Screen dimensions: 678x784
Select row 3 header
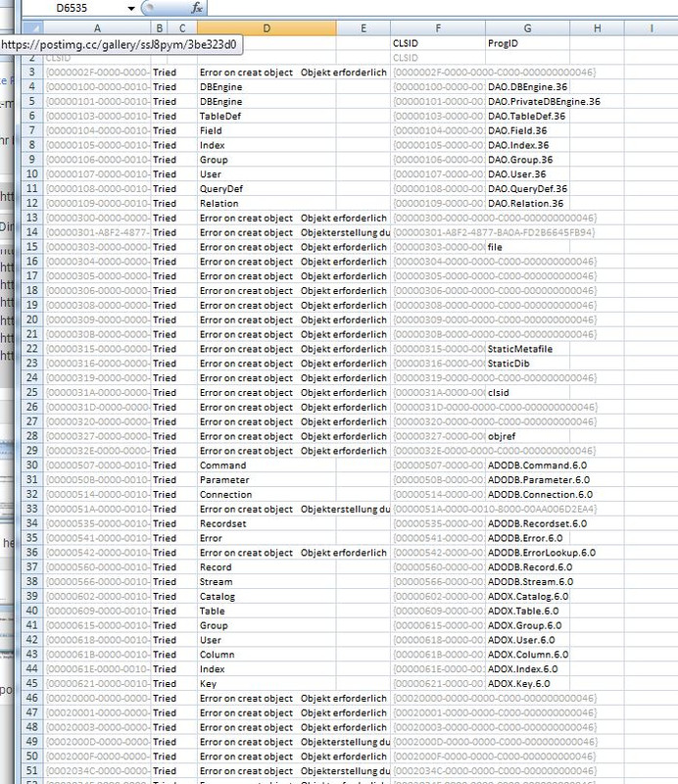tap(32, 72)
